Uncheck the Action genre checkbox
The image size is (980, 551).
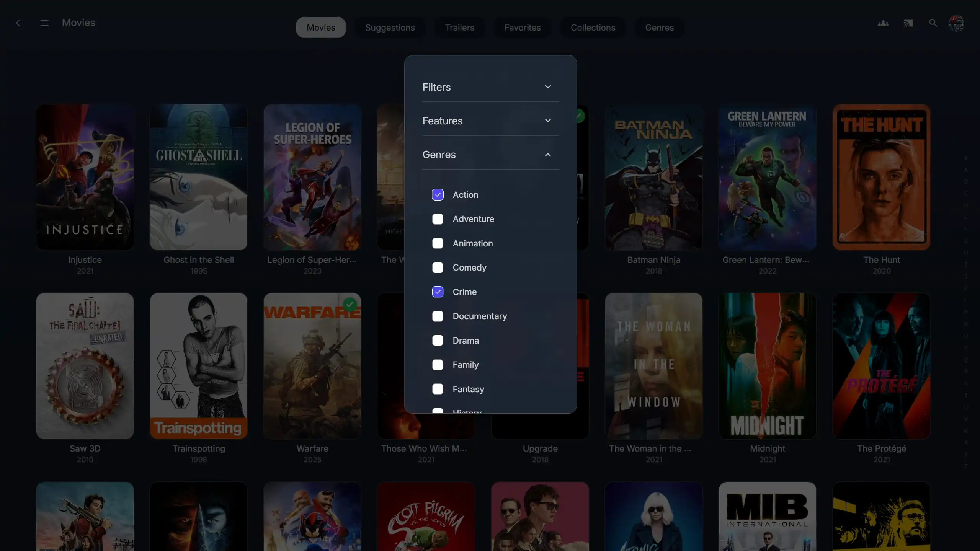tap(438, 195)
